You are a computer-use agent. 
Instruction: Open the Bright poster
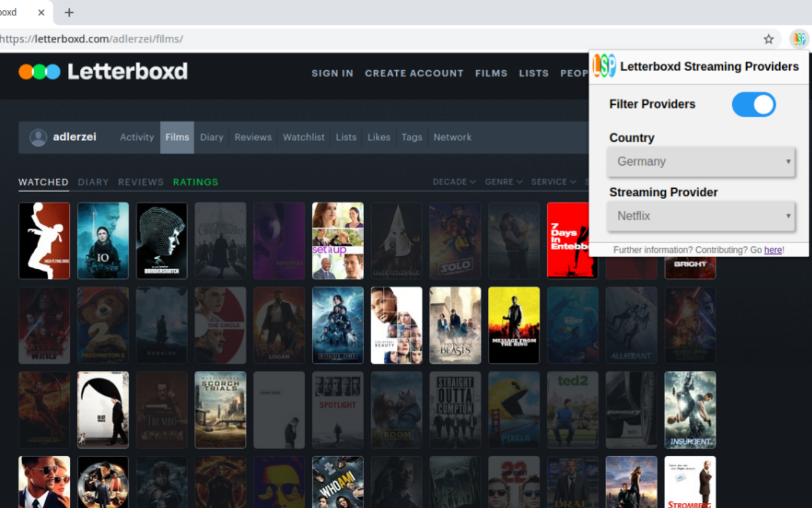[690, 267]
